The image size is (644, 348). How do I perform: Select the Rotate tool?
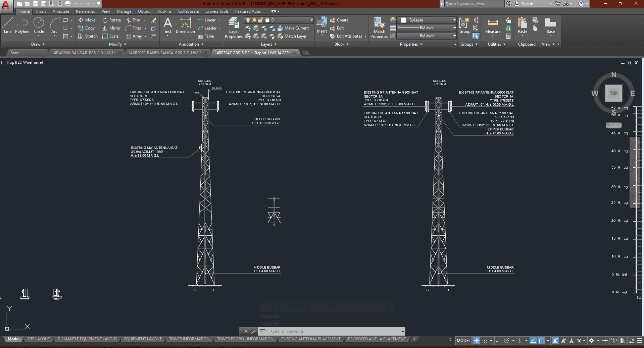pyautogui.click(x=112, y=20)
